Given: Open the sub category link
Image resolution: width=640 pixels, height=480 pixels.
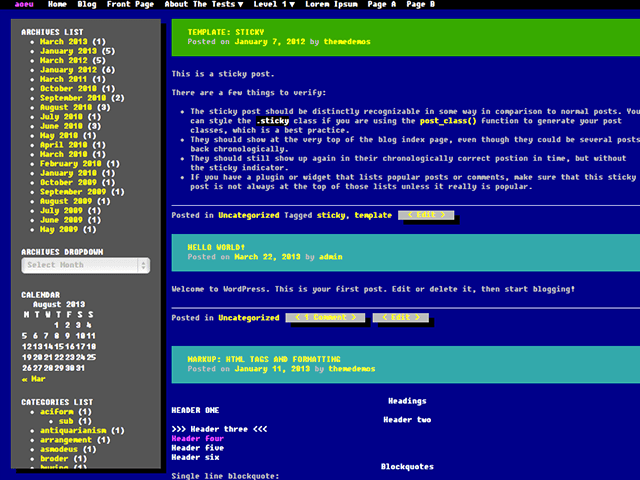Looking at the screenshot, I should tap(66, 421).
